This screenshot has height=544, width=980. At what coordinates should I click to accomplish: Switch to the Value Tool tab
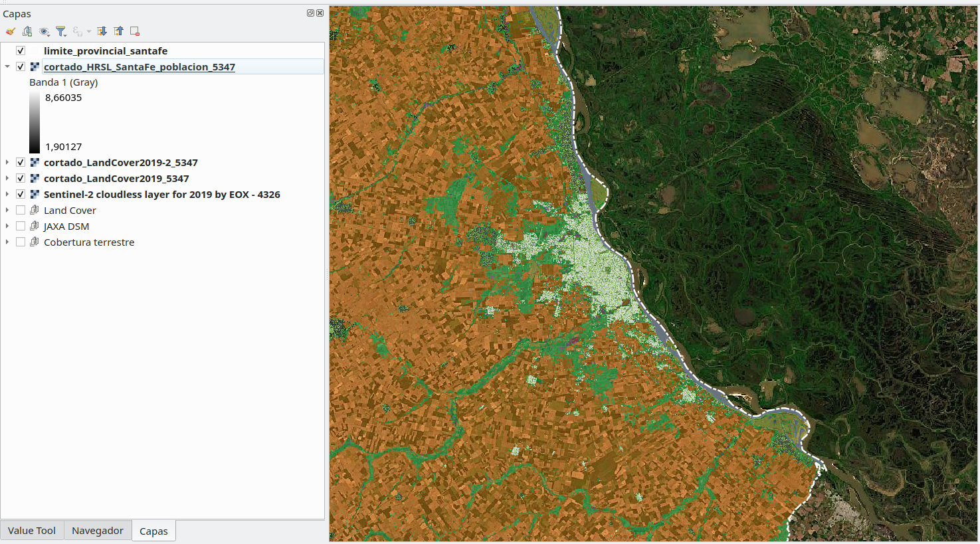coord(32,530)
